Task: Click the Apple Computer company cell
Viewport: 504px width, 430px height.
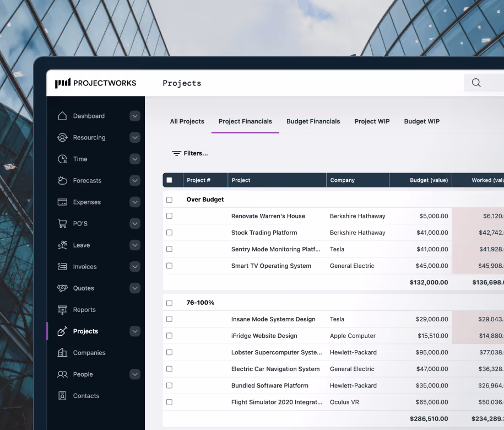Action: (353, 336)
